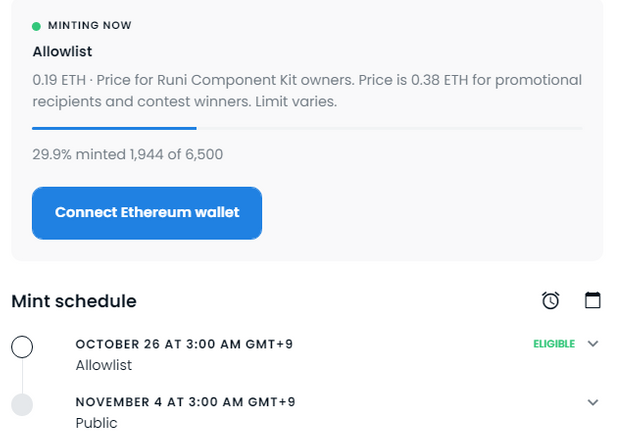
Task: Click the blue filled portion of mint progress bar
Action: [x=114, y=128]
